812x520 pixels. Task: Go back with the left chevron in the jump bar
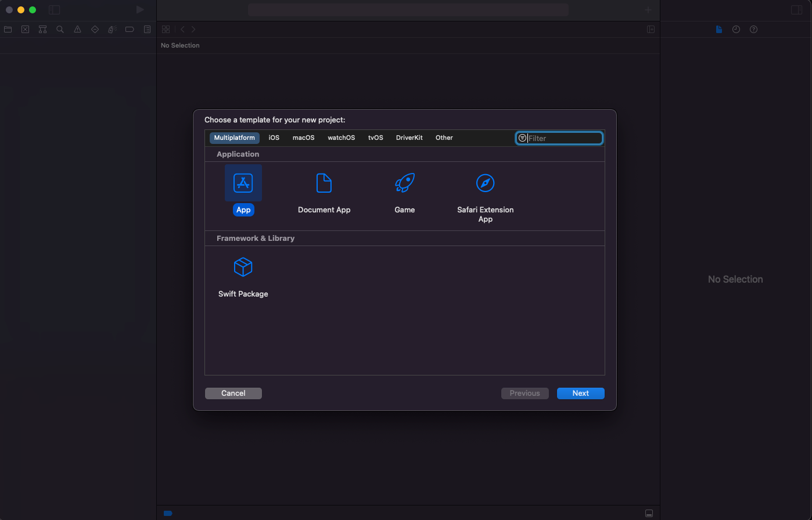pyautogui.click(x=182, y=29)
